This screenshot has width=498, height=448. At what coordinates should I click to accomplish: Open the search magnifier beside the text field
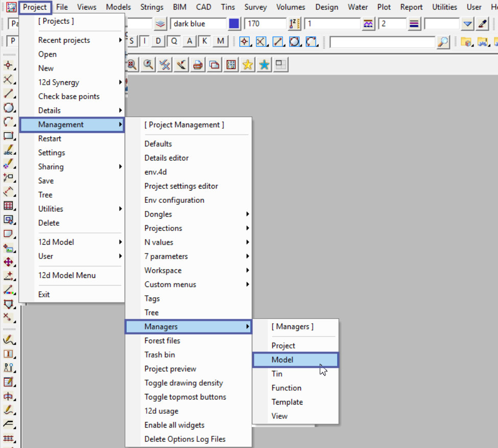pos(443,42)
